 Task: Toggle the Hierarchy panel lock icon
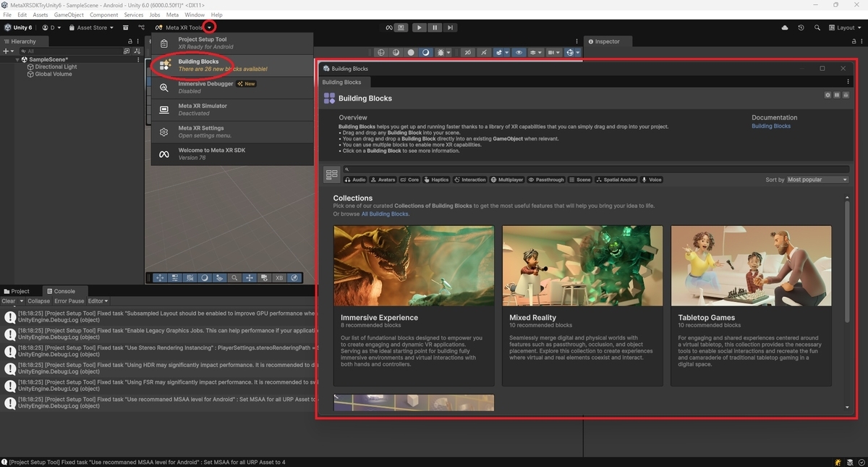click(132, 41)
